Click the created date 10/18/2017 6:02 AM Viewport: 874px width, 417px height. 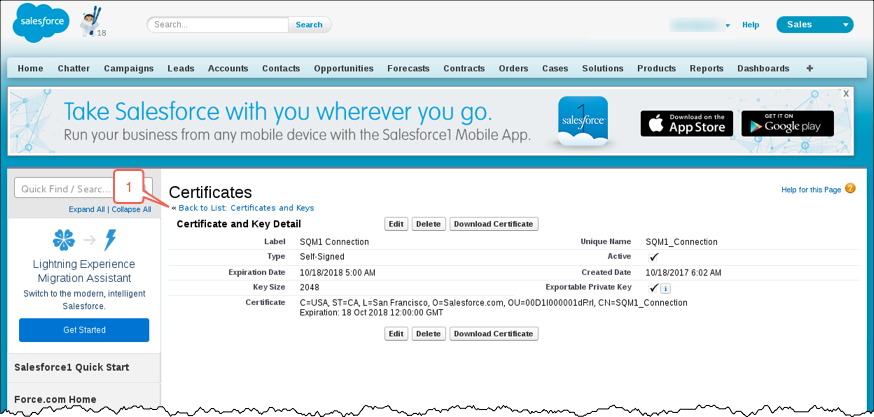(683, 273)
